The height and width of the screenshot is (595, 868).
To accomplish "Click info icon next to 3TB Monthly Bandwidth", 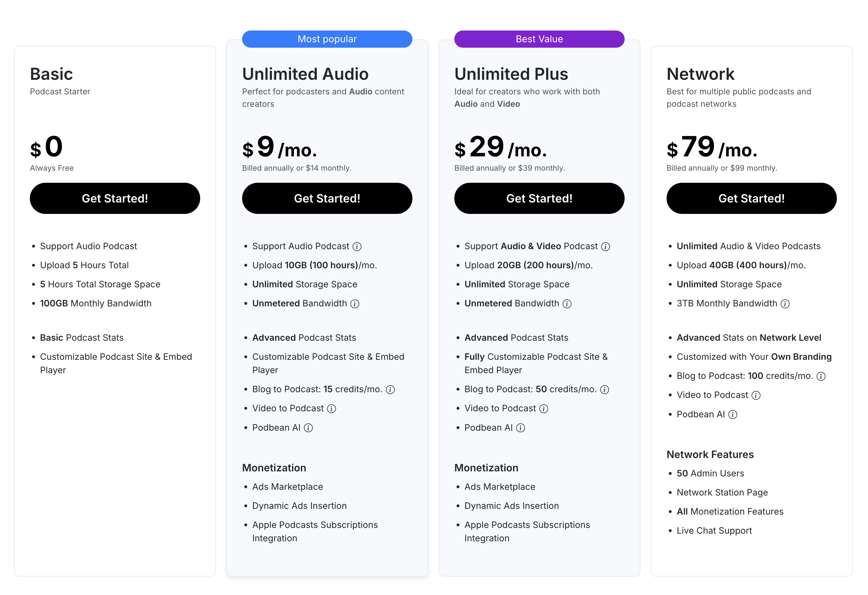I will (785, 304).
